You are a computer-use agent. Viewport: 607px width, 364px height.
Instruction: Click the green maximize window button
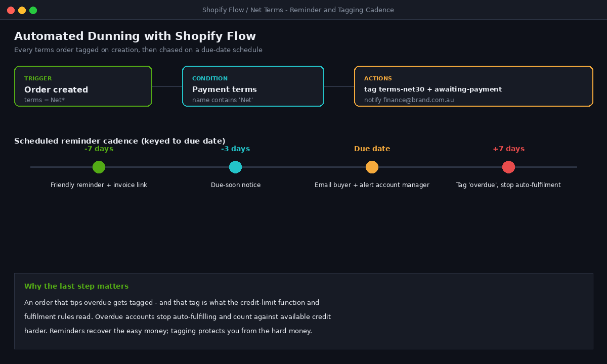click(33, 10)
